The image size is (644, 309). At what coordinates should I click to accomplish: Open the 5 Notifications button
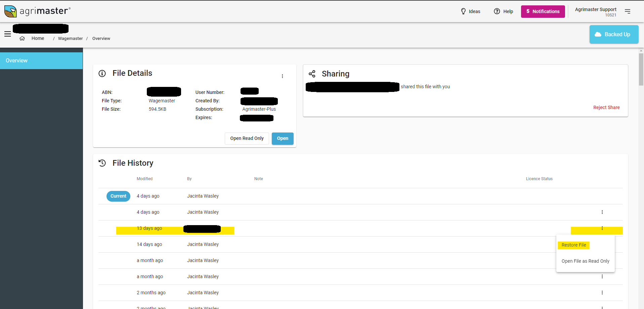click(x=543, y=11)
